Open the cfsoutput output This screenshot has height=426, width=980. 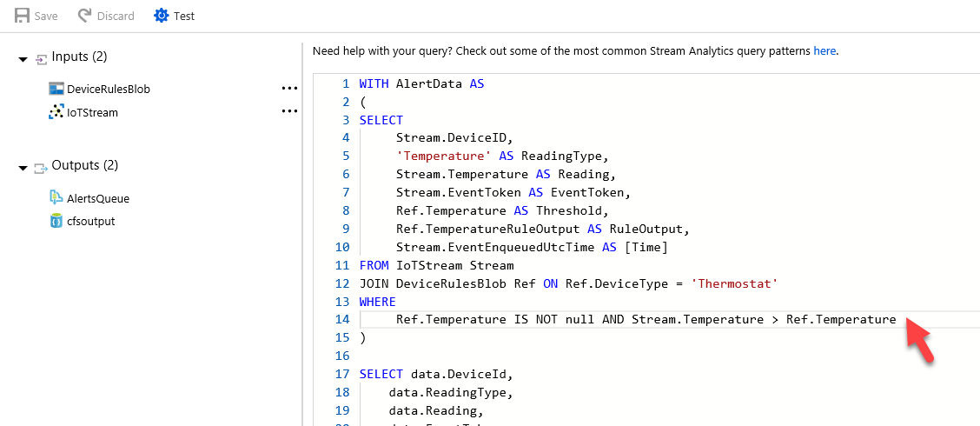point(91,222)
